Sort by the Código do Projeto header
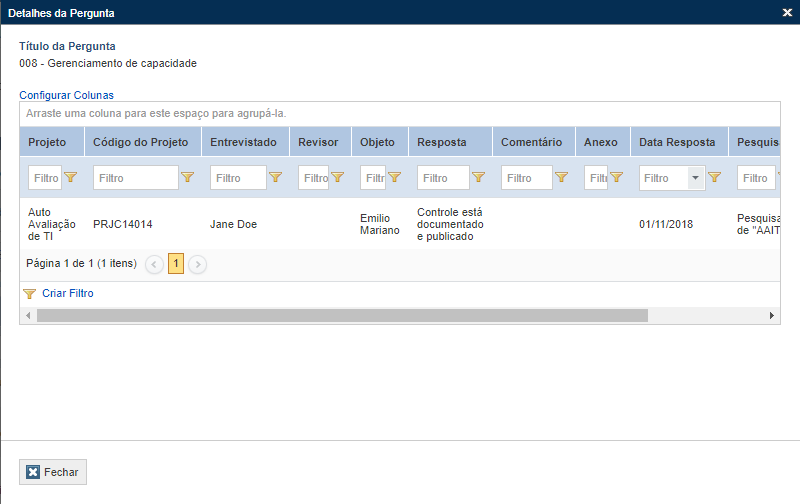Image resolution: width=800 pixels, height=504 pixels. [x=143, y=142]
